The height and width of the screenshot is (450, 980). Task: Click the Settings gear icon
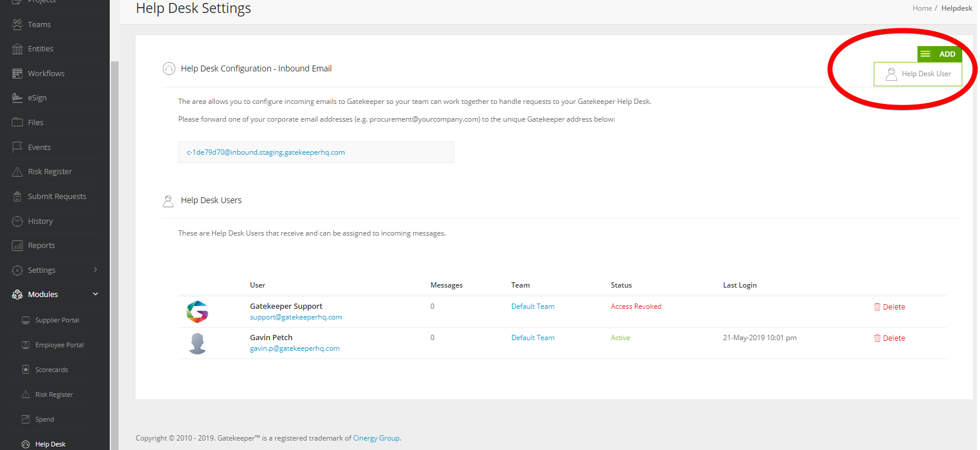(17, 270)
